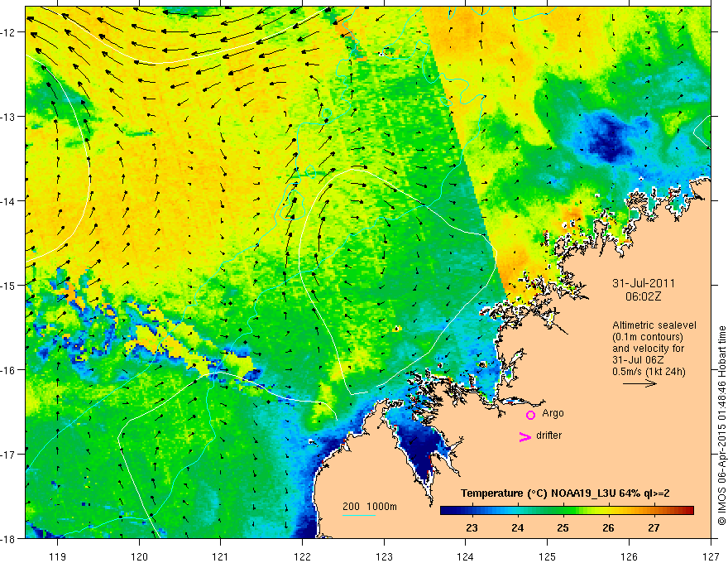Click the 'and velocity for' legend line

pos(648,349)
